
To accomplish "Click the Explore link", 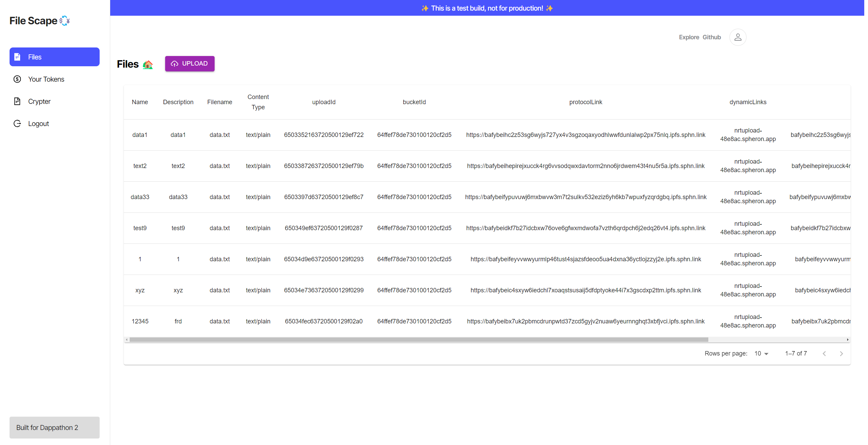I will (x=689, y=37).
